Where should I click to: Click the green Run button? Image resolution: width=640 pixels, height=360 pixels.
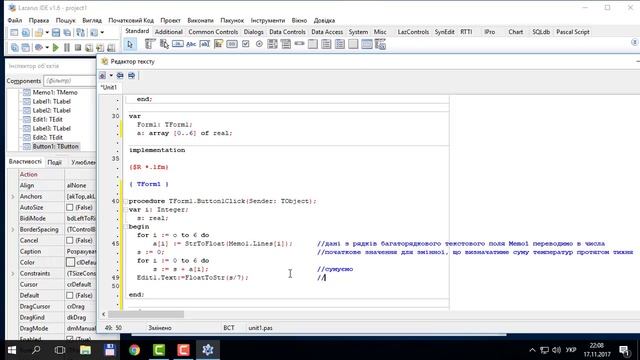pyautogui.click(x=56, y=47)
